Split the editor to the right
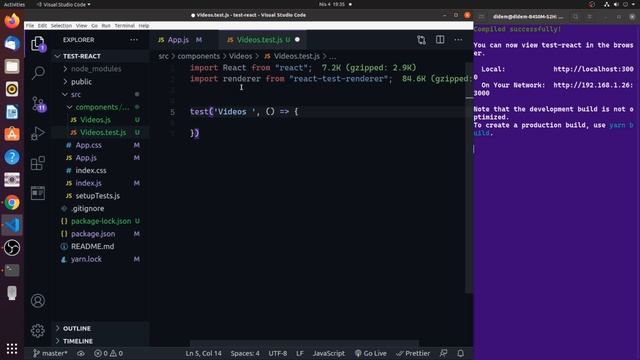Viewport: 640px width, 360px height. click(440, 40)
